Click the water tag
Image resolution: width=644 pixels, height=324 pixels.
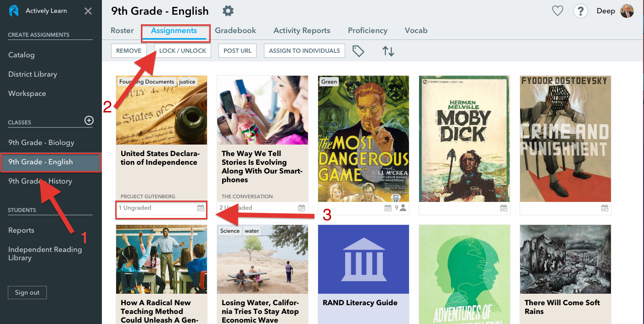(x=252, y=231)
